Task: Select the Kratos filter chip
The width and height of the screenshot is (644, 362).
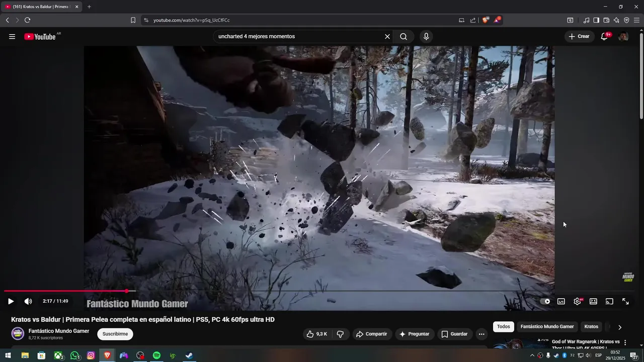Action: (591, 327)
